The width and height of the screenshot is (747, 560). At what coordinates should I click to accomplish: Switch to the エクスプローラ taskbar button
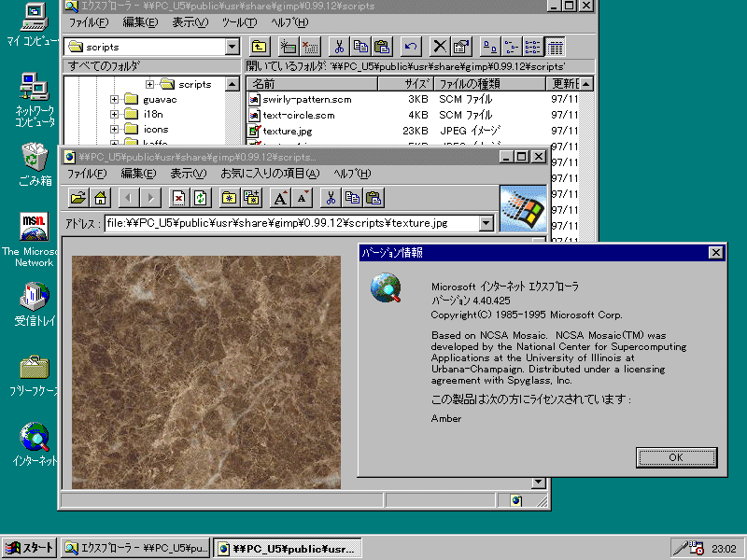tap(135, 548)
